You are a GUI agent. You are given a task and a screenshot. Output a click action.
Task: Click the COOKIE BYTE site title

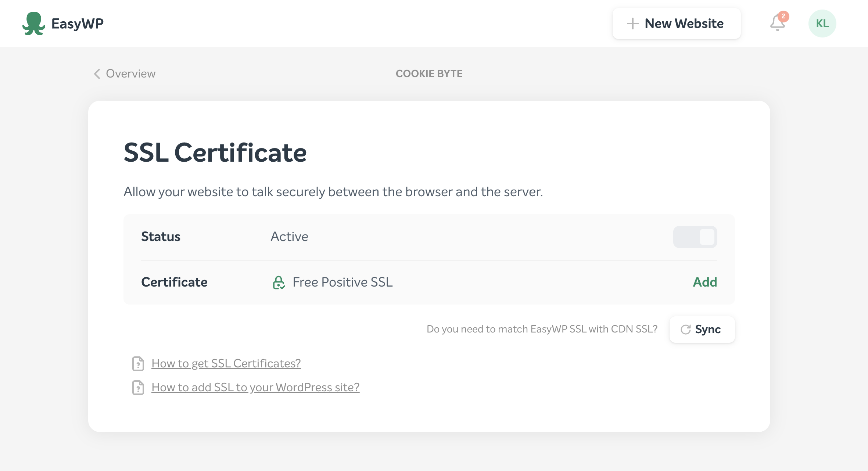(429, 74)
